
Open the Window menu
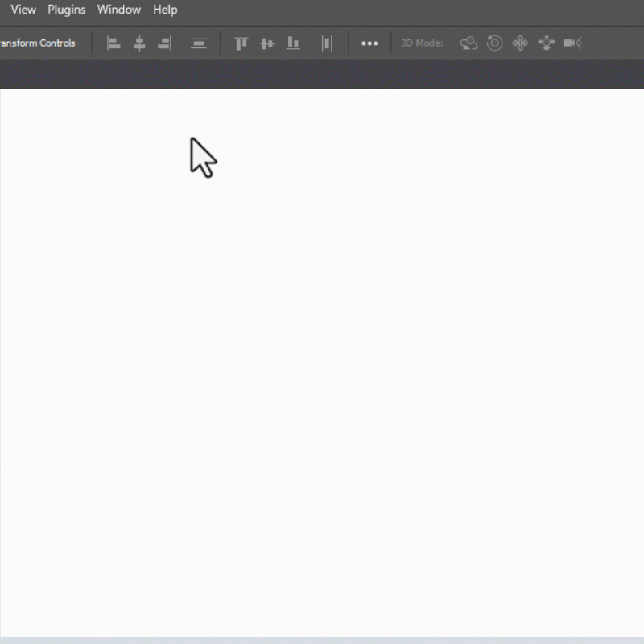coord(118,10)
